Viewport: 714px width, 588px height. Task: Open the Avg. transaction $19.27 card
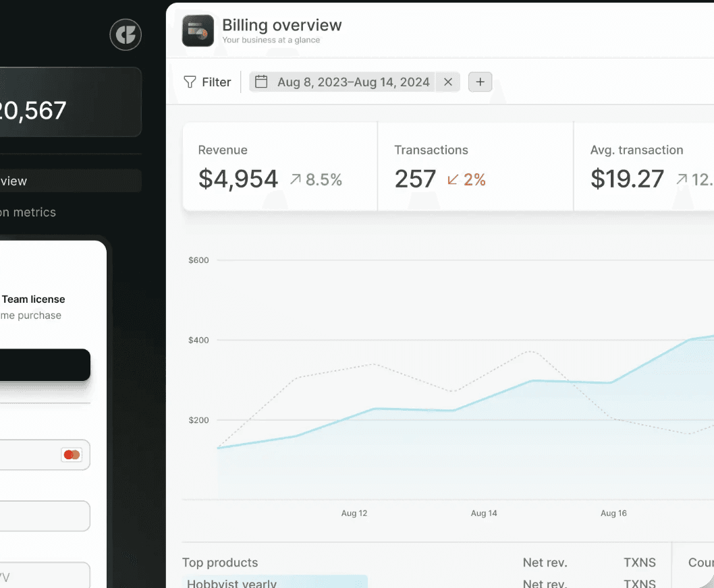644,167
